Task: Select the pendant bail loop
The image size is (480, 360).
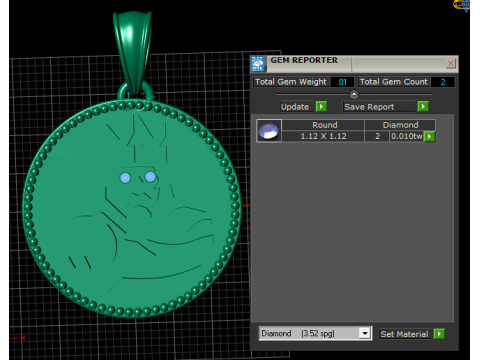Action: [x=133, y=53]
